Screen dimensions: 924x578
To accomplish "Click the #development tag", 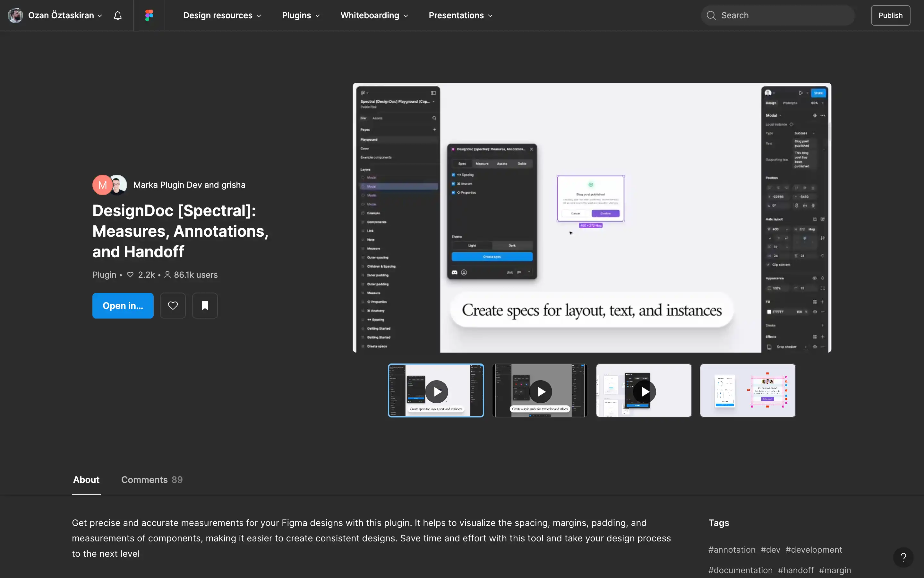I will (x=814, y=550).
